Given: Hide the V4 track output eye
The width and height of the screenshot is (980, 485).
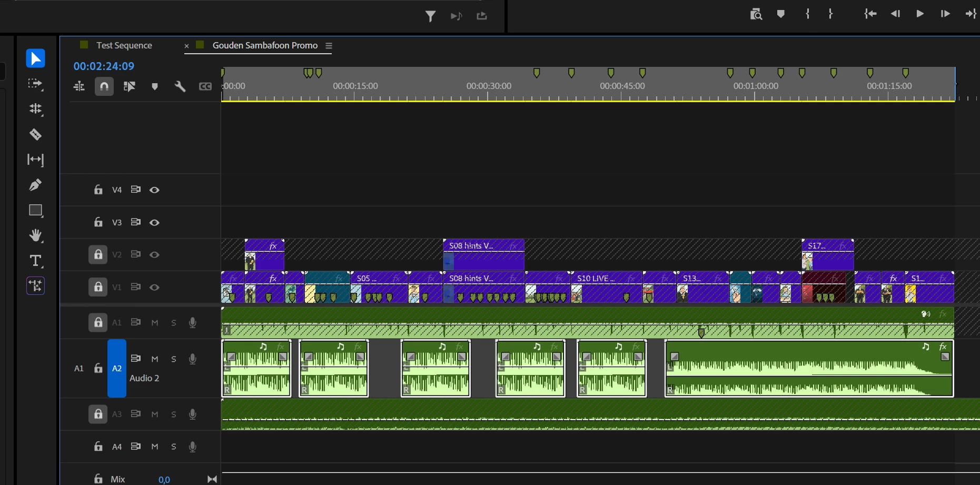Looking at the screenshot, I should tap(154, 190).
